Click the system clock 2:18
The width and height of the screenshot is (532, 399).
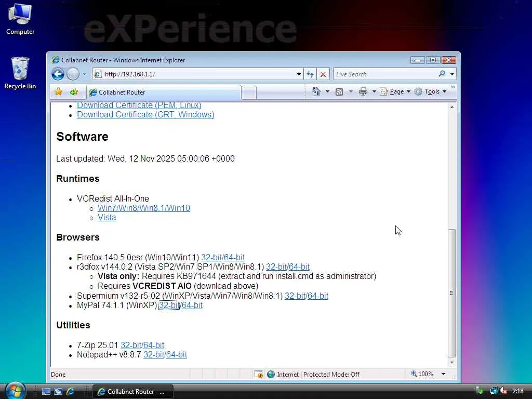coord(518,391)
